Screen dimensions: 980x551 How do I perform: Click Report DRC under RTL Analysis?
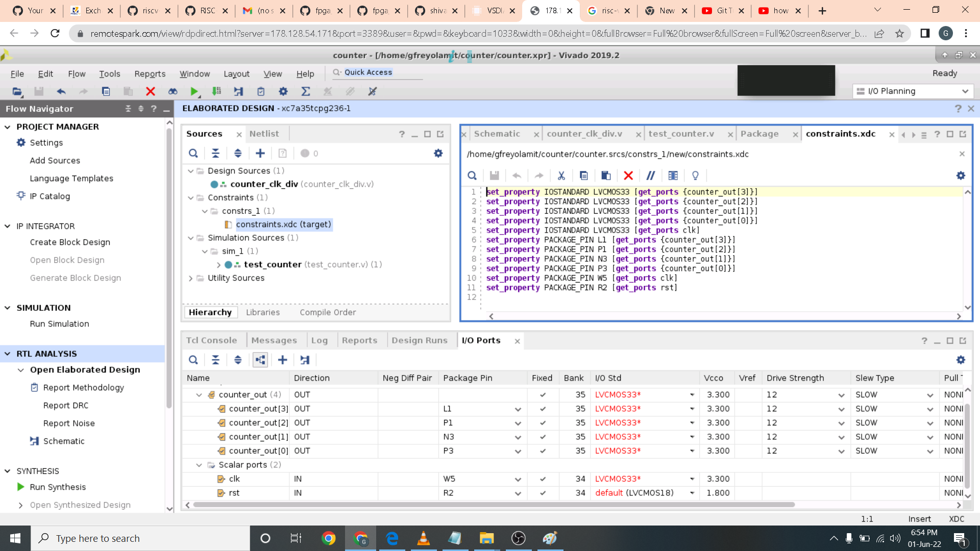tap(66, 405)
